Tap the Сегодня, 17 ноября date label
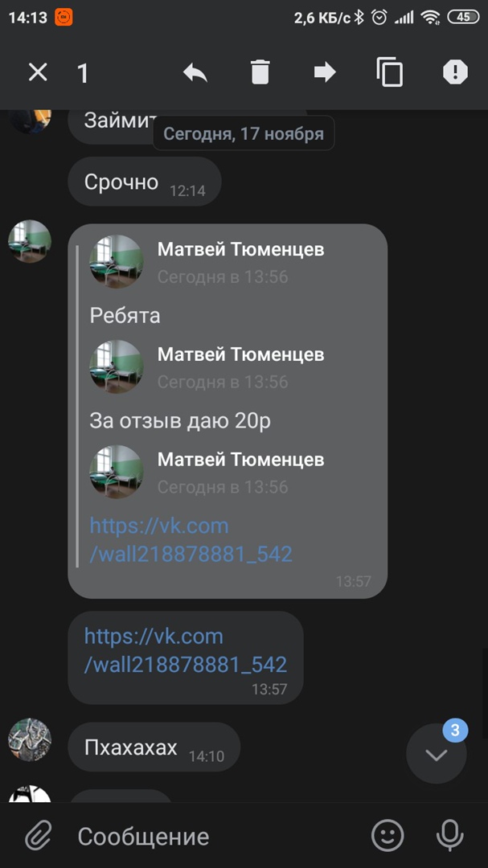Screen dimensions: 488x868 244,133
